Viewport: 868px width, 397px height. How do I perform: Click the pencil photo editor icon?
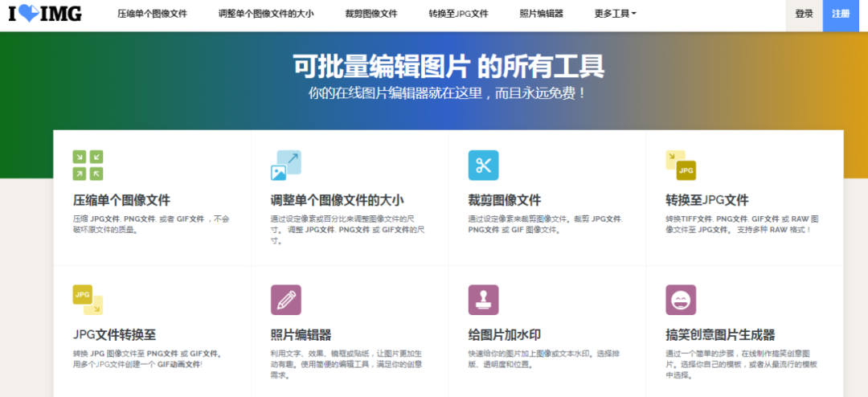pyautogui.click(x=285, y=300)
